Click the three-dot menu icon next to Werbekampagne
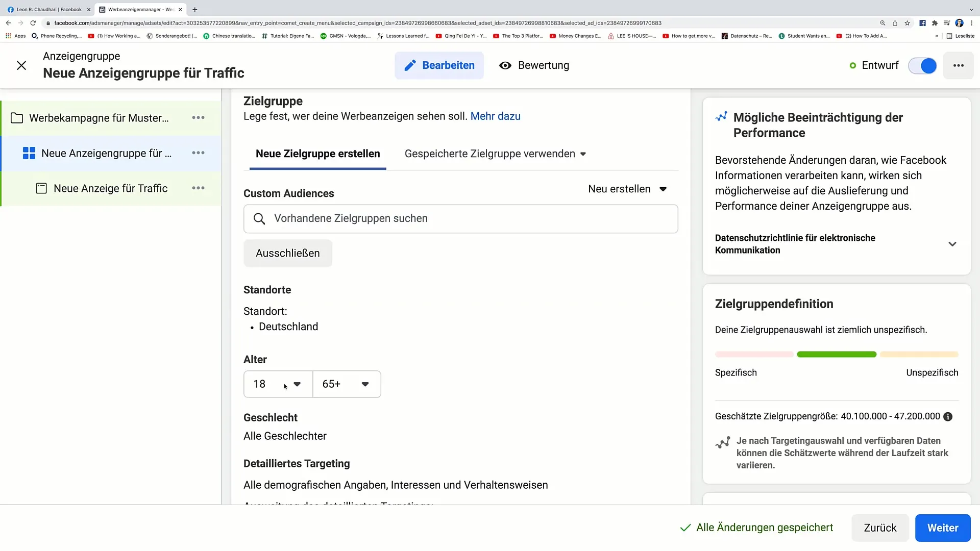The image size is (980, 551). pos(199,118)
